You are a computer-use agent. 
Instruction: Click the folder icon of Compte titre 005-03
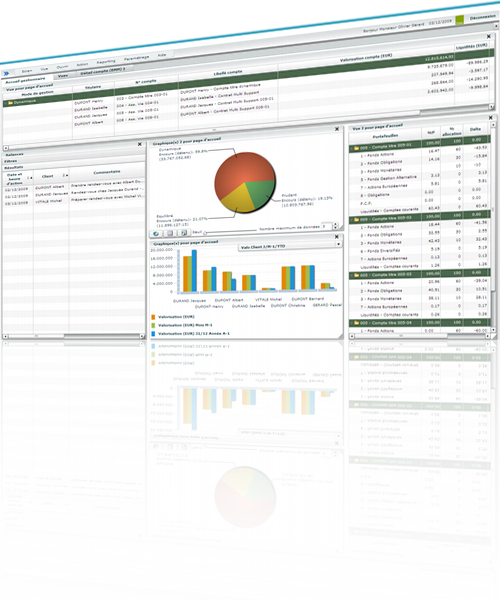pos(356,275)
